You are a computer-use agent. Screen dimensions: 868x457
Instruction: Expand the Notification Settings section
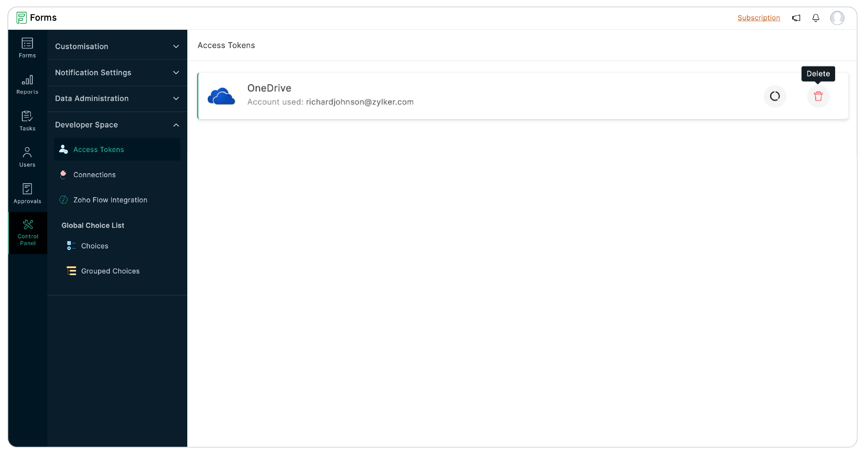click(117, 72)
